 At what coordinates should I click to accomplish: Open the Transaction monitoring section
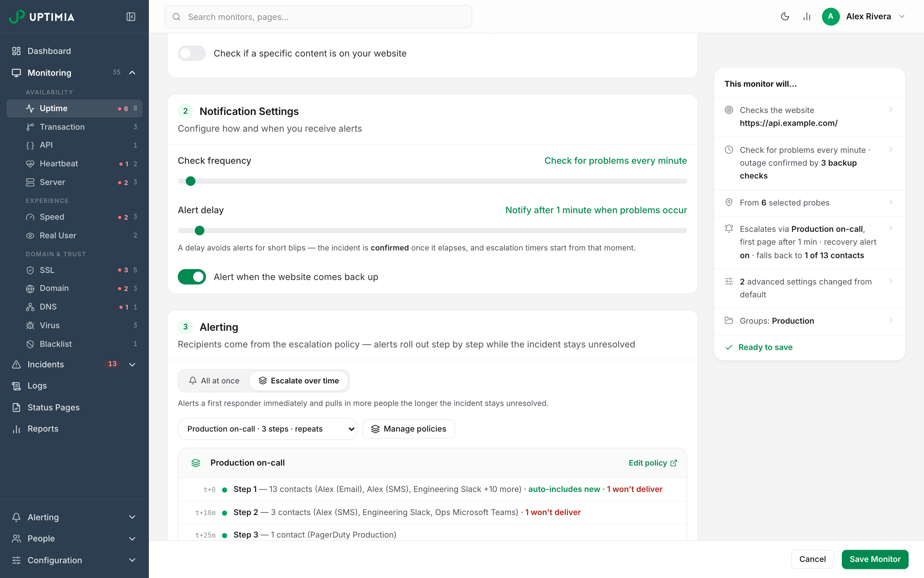point(74,127)
